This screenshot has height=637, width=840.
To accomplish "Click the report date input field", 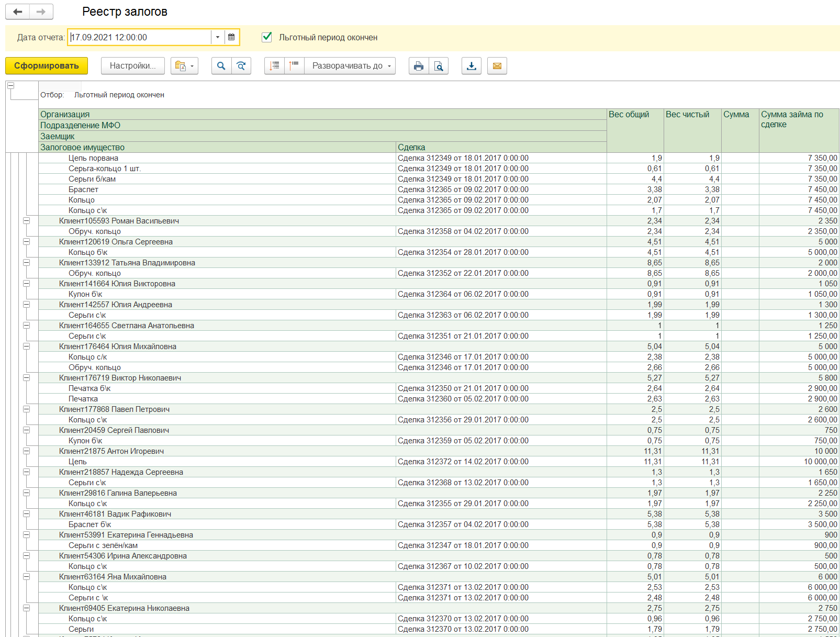I will coord(140,37).
